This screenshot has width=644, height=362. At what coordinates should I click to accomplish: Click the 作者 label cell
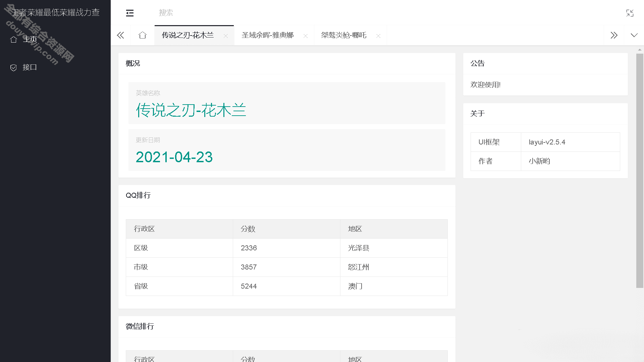(496, 161)
